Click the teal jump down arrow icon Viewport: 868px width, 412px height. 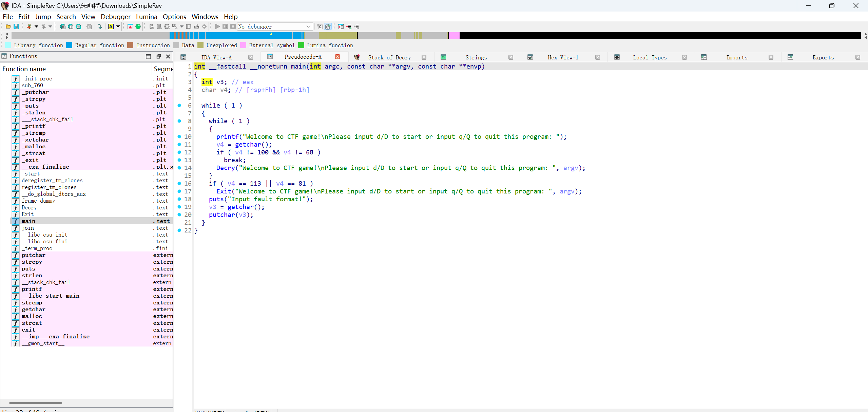(100, 26)
